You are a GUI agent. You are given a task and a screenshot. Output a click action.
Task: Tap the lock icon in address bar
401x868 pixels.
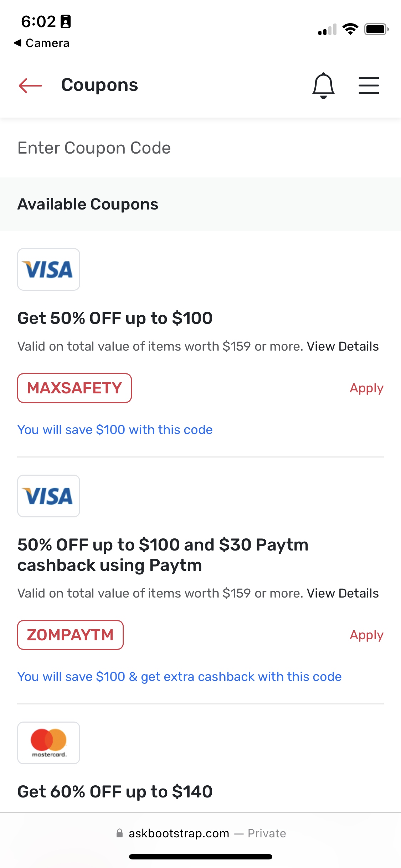pyautogui.click(x=120, y=833)
